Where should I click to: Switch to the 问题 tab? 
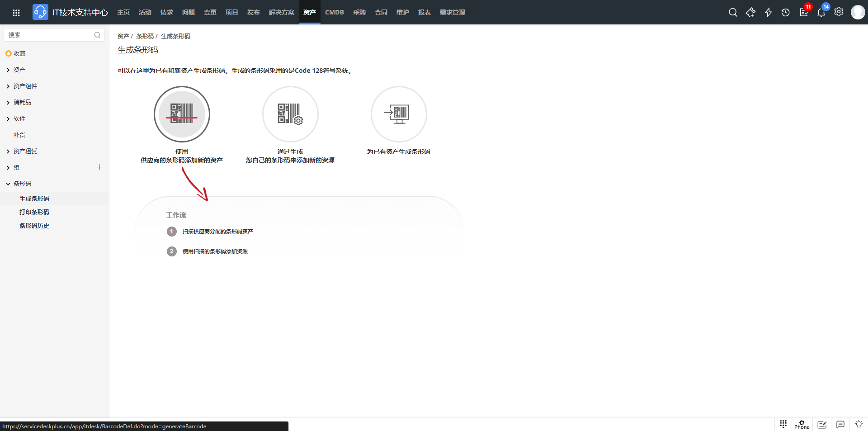[189, 12]
